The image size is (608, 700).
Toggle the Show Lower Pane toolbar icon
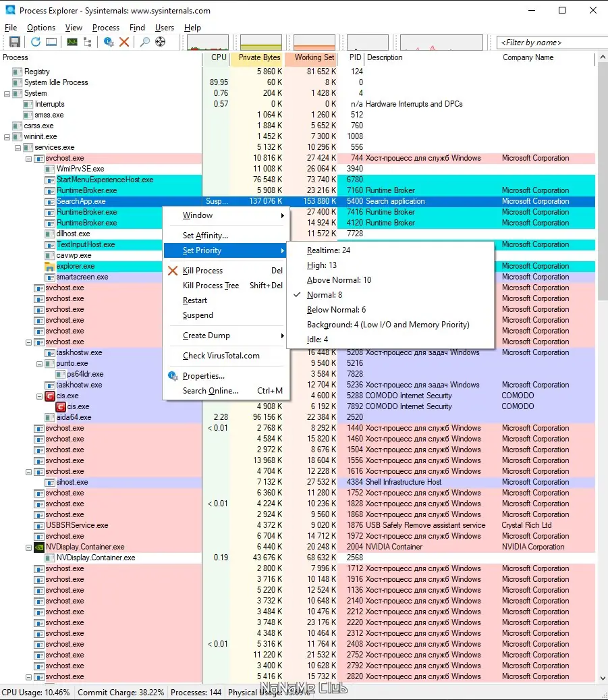tap(51, 42)
